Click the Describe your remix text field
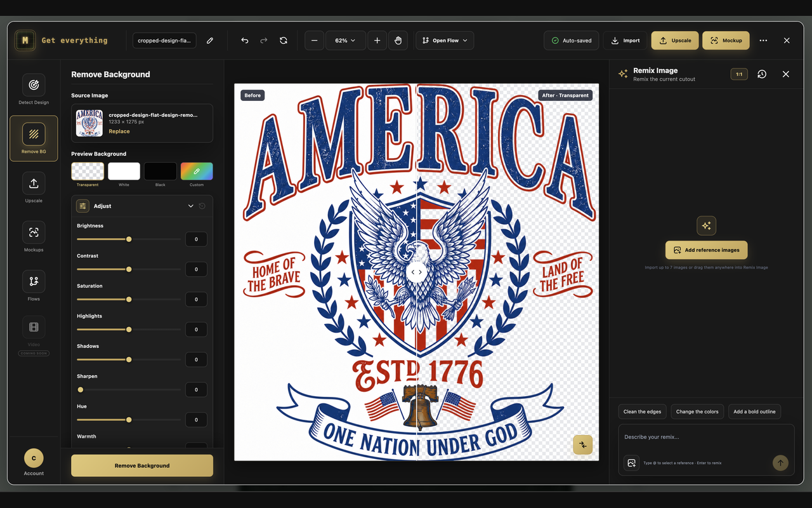Image resolution: width=812 pixels, height=508 pixels. pyautogui.click(x=706, y=438)
